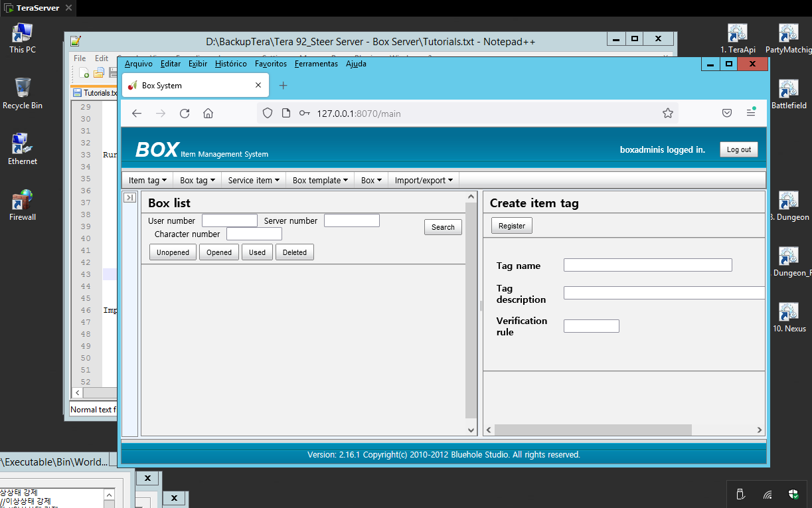
Task: Click the key saved-login icon in address bar
Action: (x=305, y=114)
